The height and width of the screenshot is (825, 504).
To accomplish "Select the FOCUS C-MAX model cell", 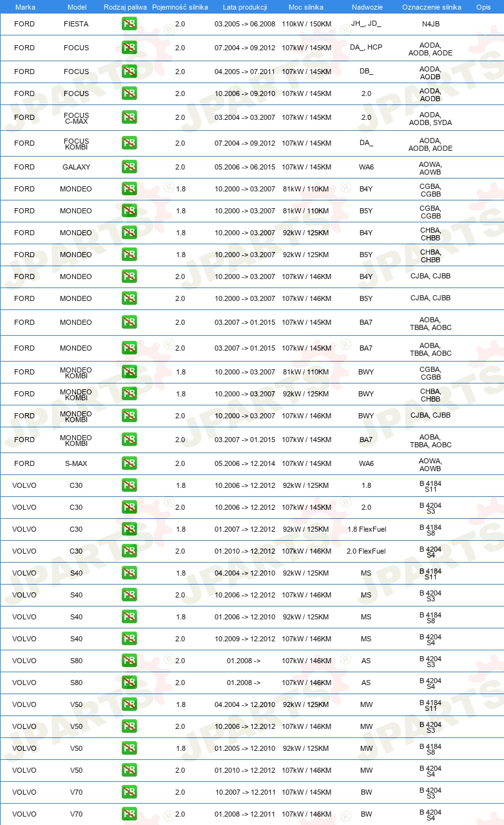I will tap(76, 119).
